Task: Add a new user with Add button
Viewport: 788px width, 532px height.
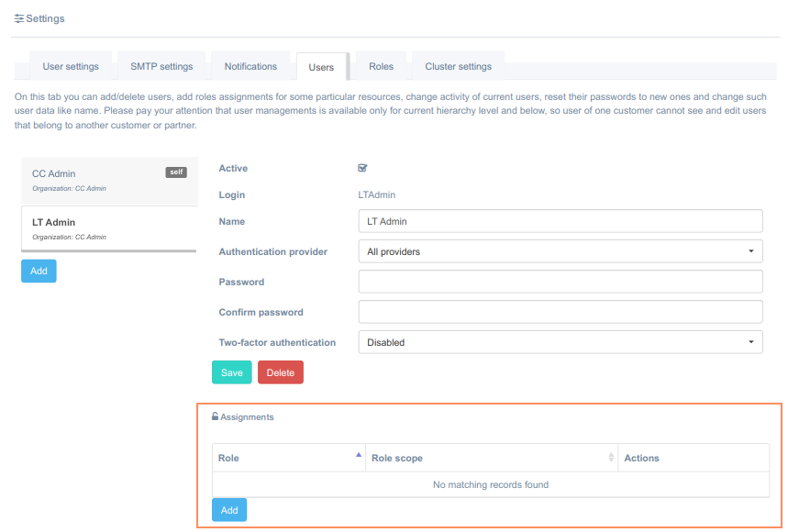Action: coord(39,271)
